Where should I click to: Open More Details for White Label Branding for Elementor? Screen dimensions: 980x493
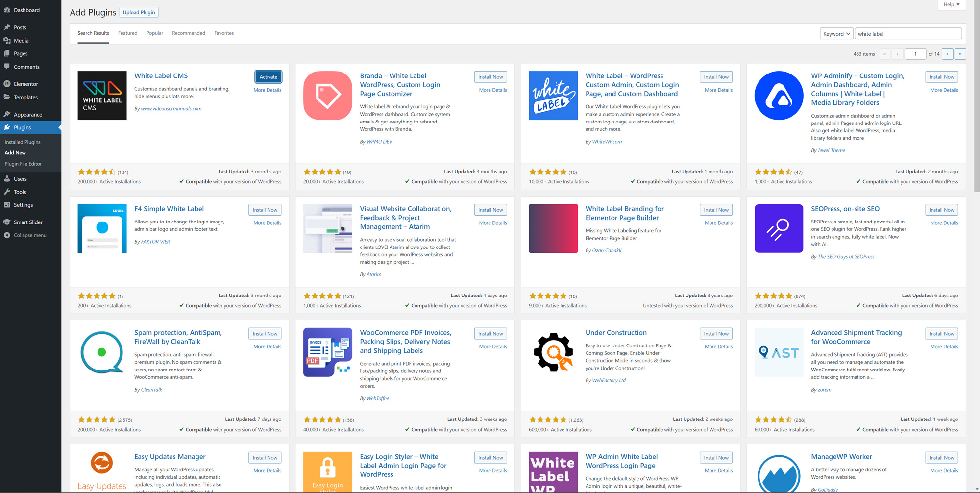[718, 223]
